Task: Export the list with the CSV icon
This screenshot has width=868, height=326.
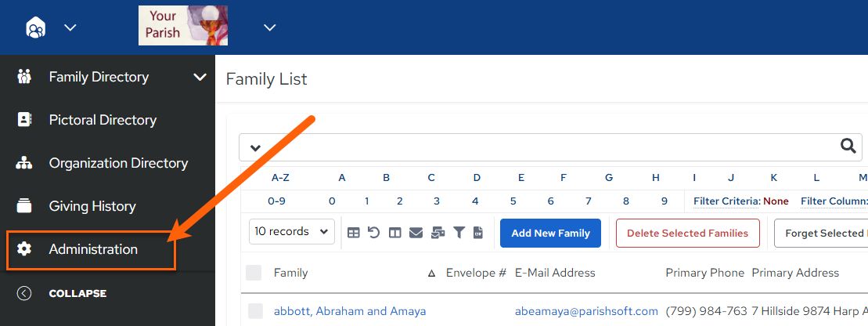Action: tap(478, 233)
